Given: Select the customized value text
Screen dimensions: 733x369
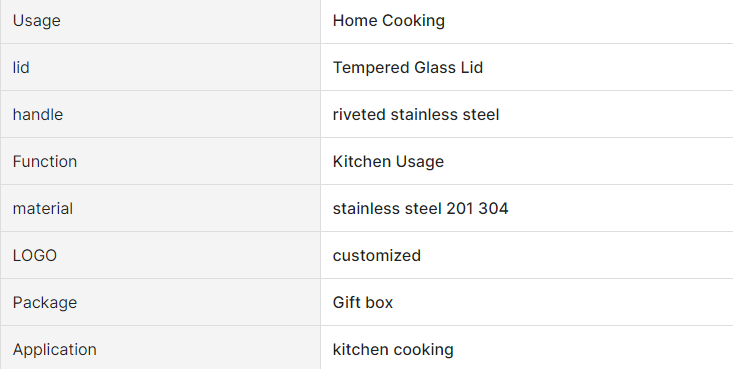Looking at the screenshot, I should point(377,255).
